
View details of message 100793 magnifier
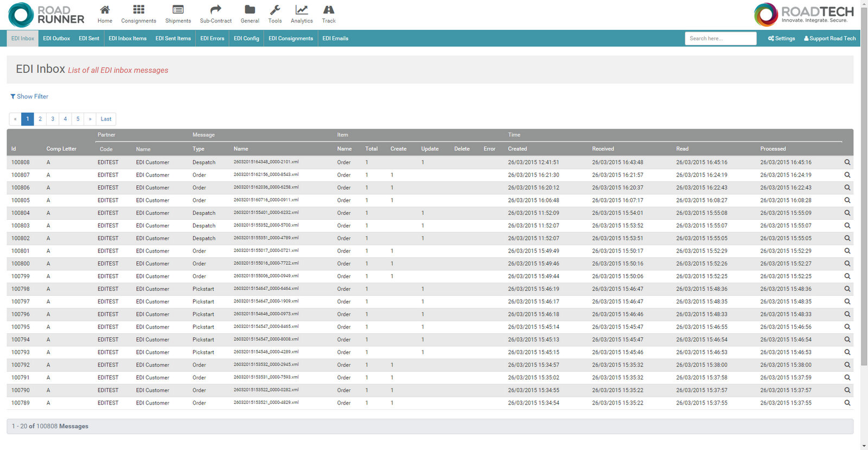click(x=847, y=352)
